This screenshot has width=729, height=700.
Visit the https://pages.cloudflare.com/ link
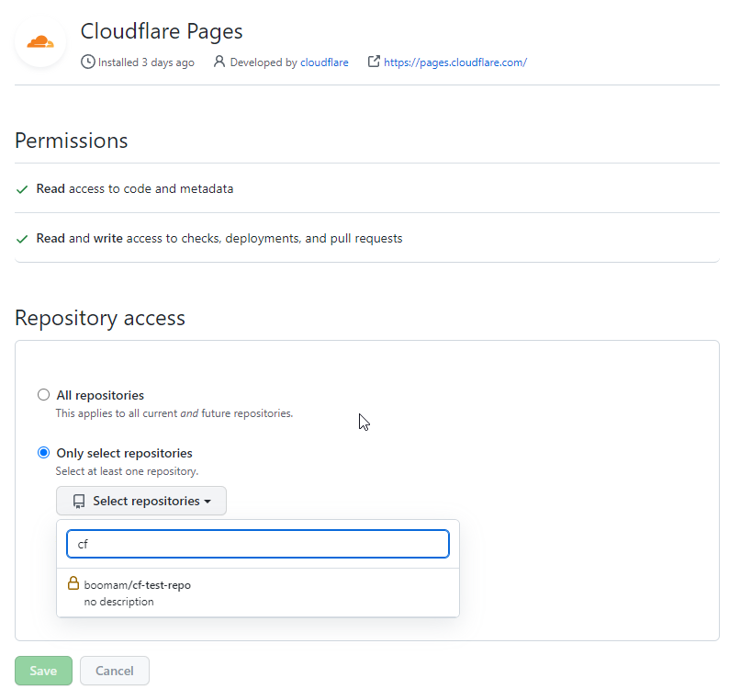[454, 62]
